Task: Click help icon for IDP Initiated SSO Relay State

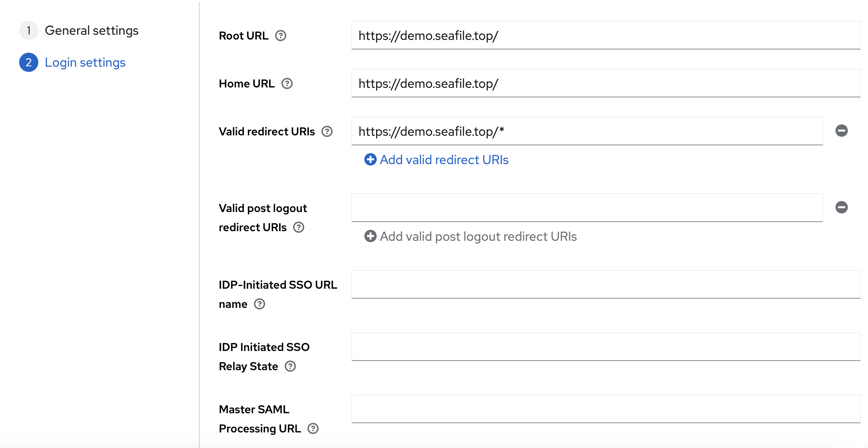Action: tap(290, 366)
